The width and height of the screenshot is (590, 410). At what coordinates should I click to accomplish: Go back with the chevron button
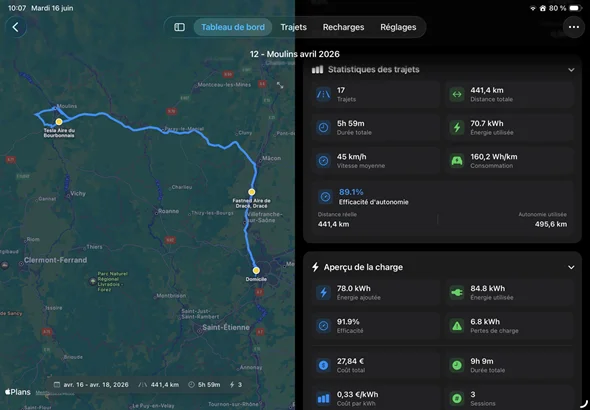(15, 27)
